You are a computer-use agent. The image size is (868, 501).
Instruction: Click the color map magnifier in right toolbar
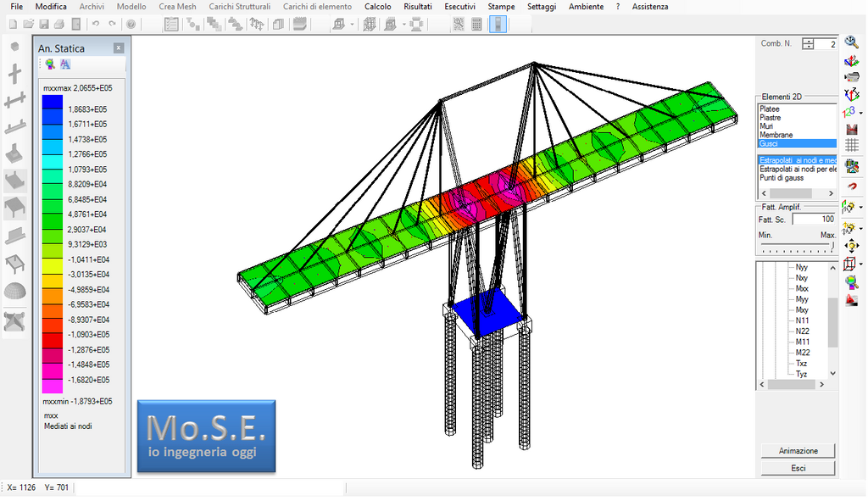(851, 282)
